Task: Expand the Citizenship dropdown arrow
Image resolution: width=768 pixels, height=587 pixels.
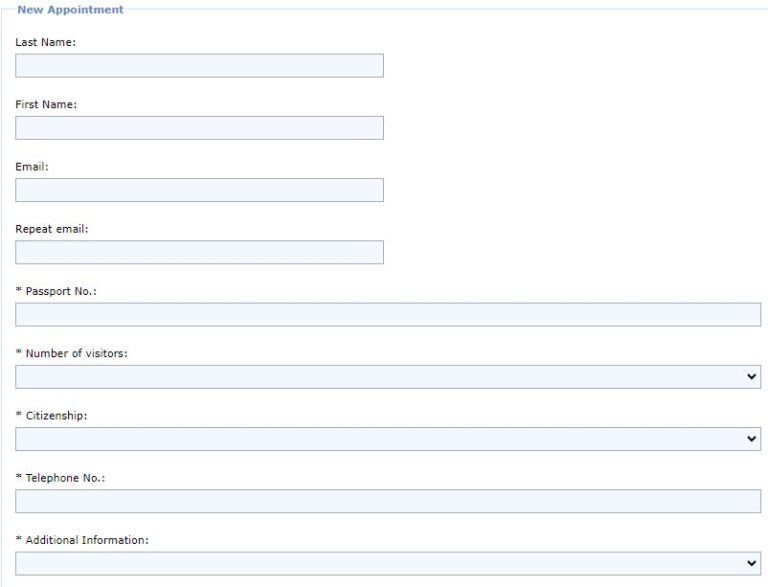Action: coord(752,439)
